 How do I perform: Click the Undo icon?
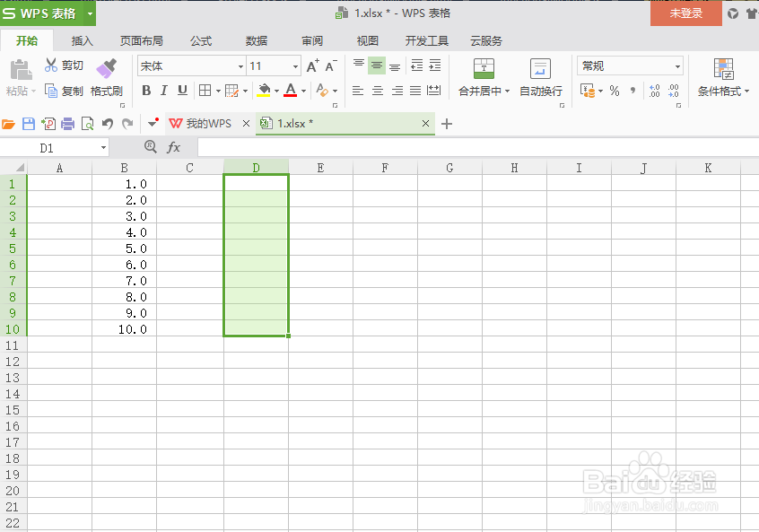106,123
